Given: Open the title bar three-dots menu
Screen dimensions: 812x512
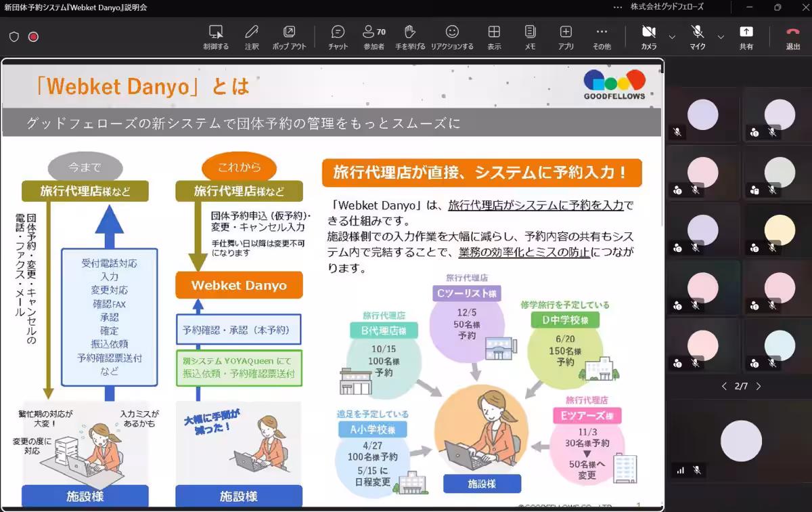Looking at the screenshot, I should pyautogui.click(x=617, y=7).
